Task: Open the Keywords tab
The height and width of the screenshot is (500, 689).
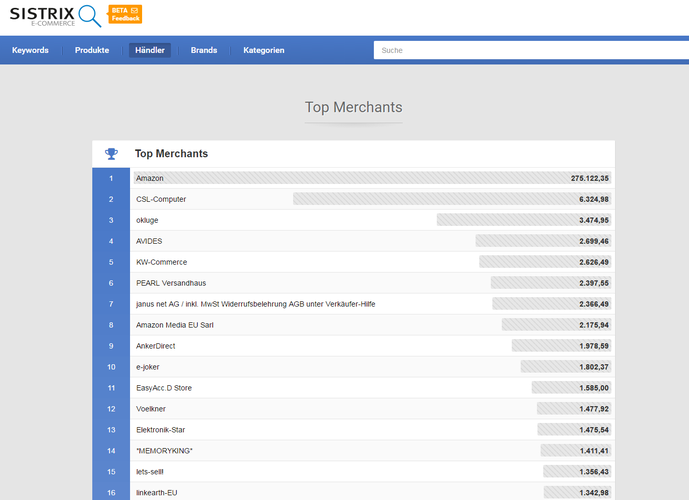Action: coord(30,50)
